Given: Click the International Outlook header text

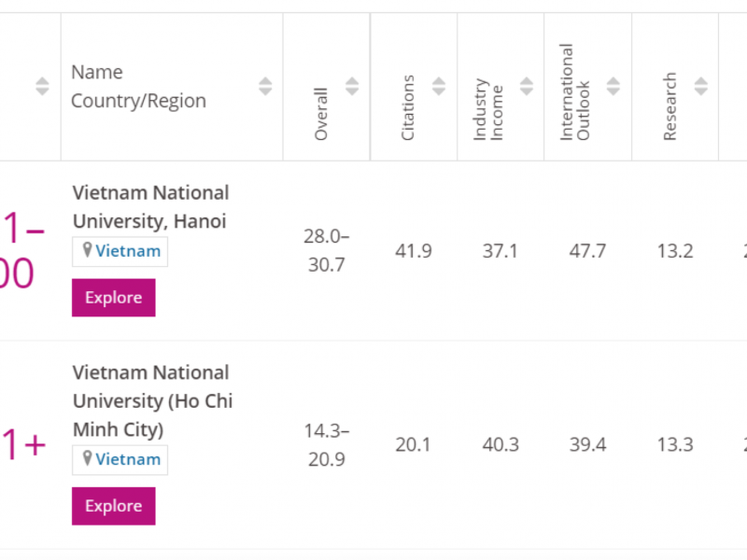Looking at the screenshot, I should tap(575, 91).
